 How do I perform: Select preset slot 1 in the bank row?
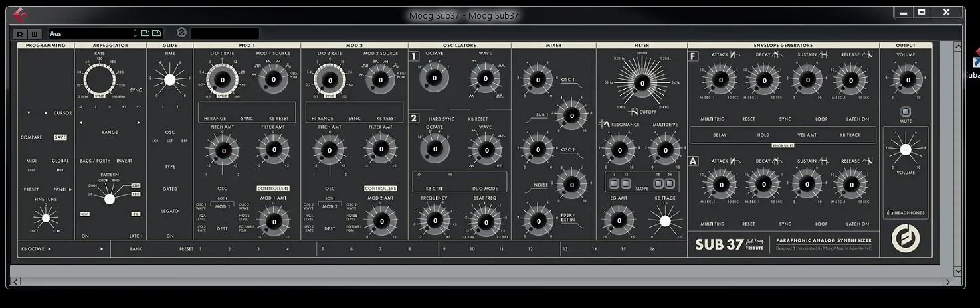200,249
